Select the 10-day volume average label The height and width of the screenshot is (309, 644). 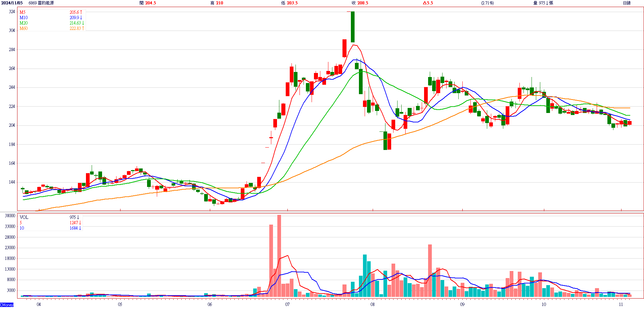22,228
